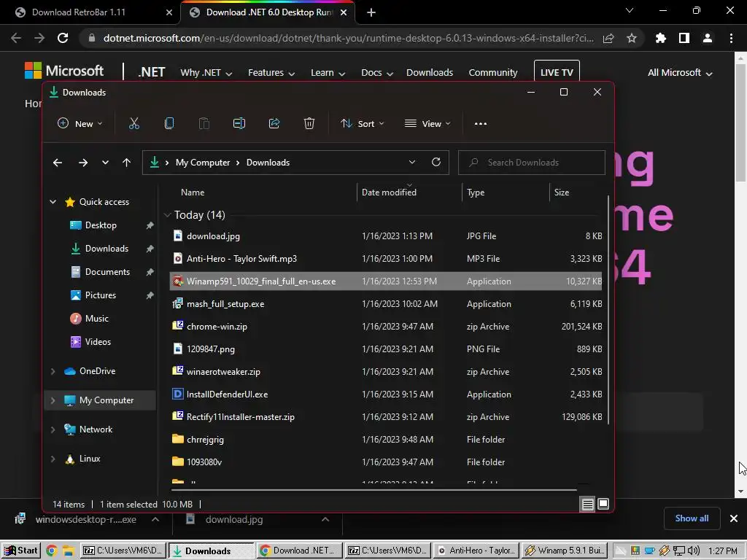Open recent locations dropdown chevron
The image size is (747, 560).
(x=105, y=163)
